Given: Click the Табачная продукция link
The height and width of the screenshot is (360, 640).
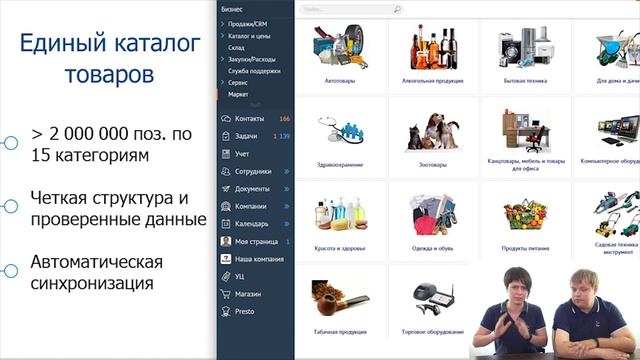Looking at the screenshot, I should click(340, 332).
